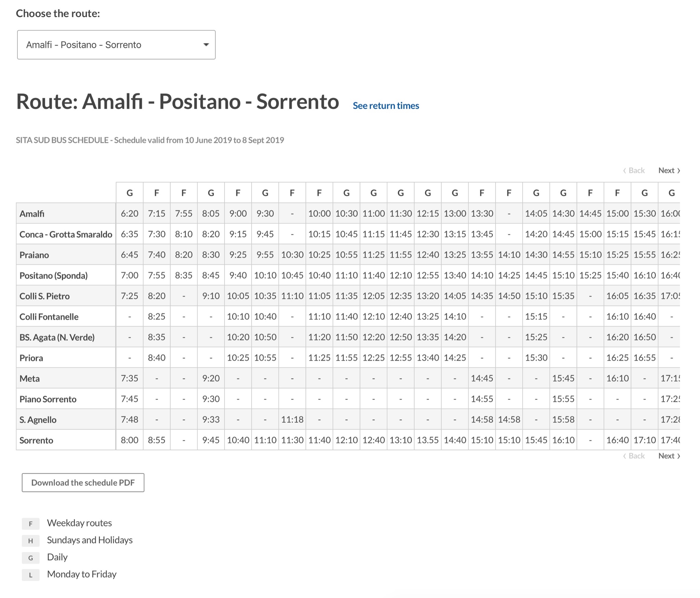Click the 7:00 Positano (Sponda) cell
Viewport: 700px width, 598px height.
click(x=130, y=275)
